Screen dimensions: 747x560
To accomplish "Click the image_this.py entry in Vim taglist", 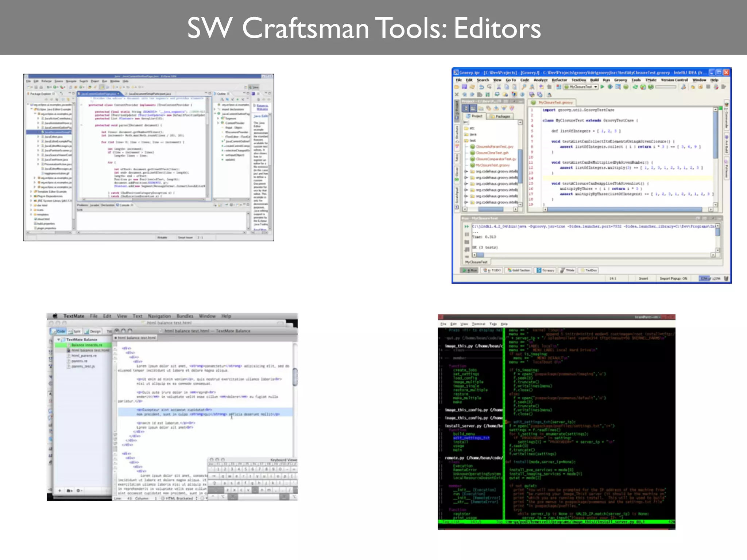I will (473, 346).
